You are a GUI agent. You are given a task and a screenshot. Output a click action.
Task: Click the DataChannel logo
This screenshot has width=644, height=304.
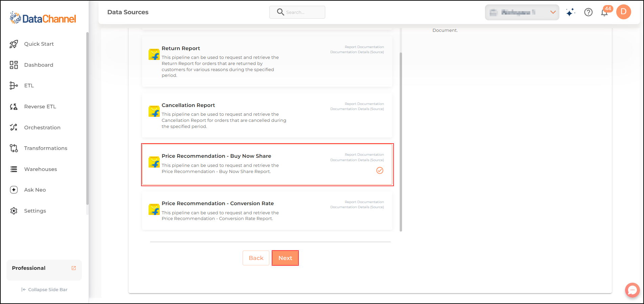pos(43,18)
